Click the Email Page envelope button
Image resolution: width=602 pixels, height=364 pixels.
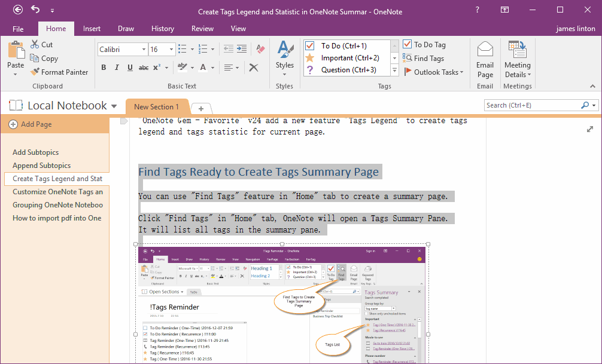point(485,59)
